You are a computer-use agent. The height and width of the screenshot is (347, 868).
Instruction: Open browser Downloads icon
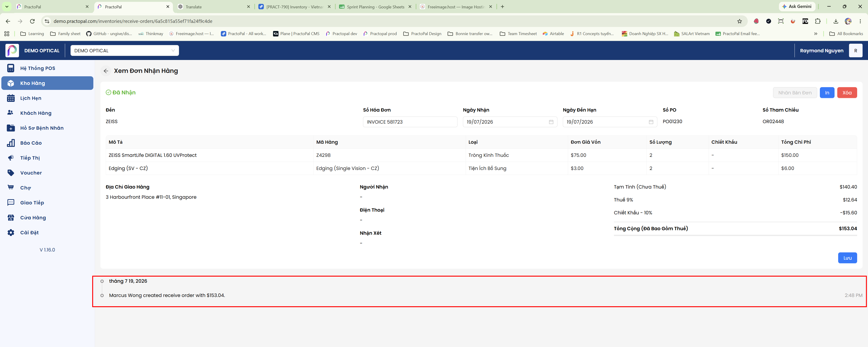tap(836, 21)
